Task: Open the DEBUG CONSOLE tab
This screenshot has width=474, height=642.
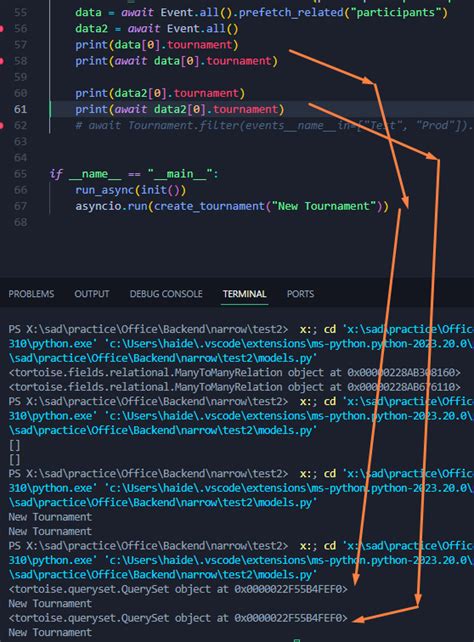Action: (x=166, y=294)
